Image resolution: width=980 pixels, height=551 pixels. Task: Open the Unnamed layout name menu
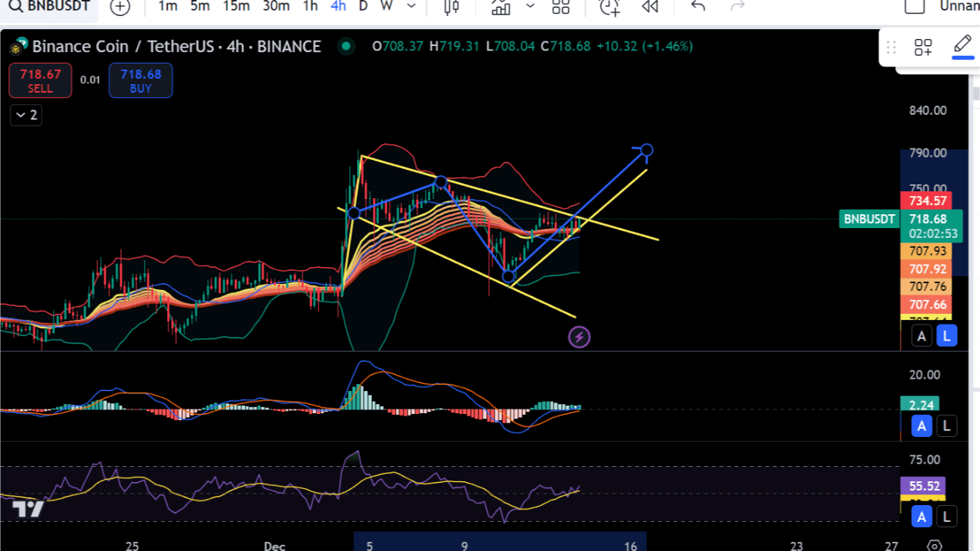coord(959,6)
